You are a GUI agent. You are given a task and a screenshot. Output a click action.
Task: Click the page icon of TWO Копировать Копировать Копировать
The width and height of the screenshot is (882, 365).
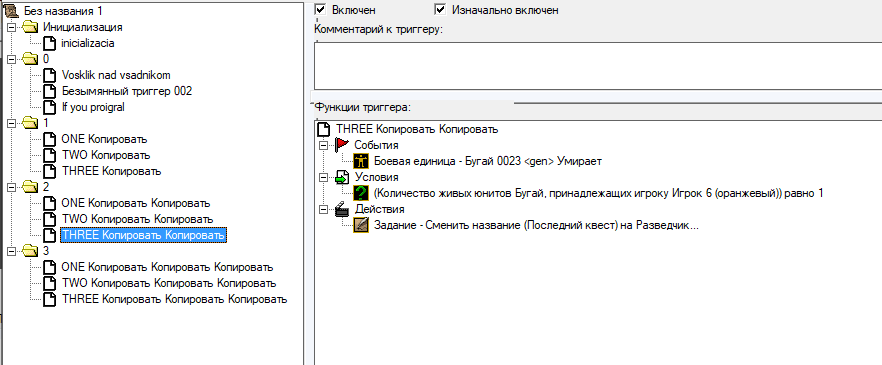(50, 283)
